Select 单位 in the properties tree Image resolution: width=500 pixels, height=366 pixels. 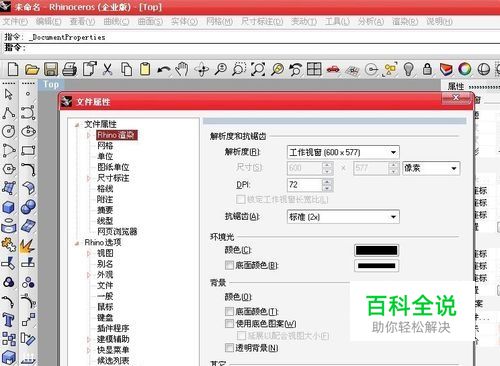[105, 156]
